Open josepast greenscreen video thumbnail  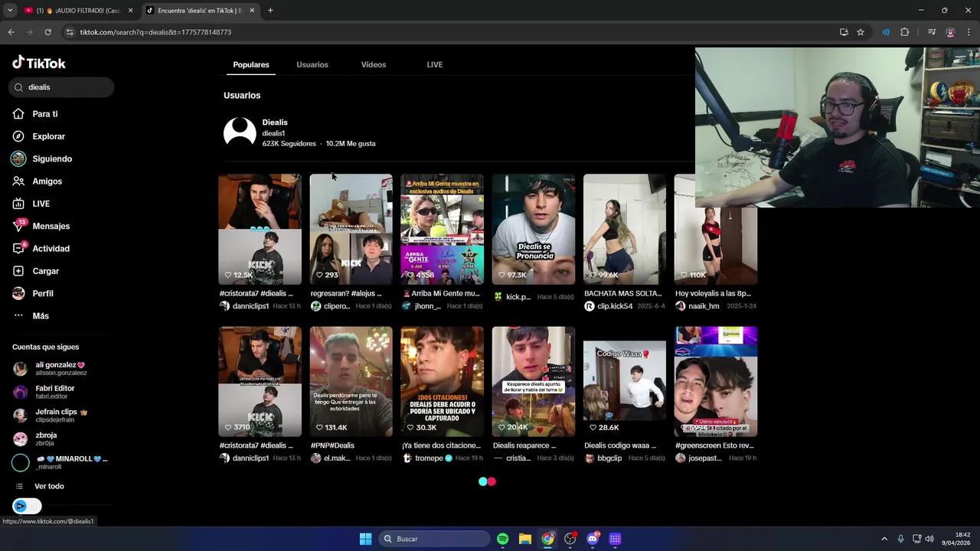(716, 381)
